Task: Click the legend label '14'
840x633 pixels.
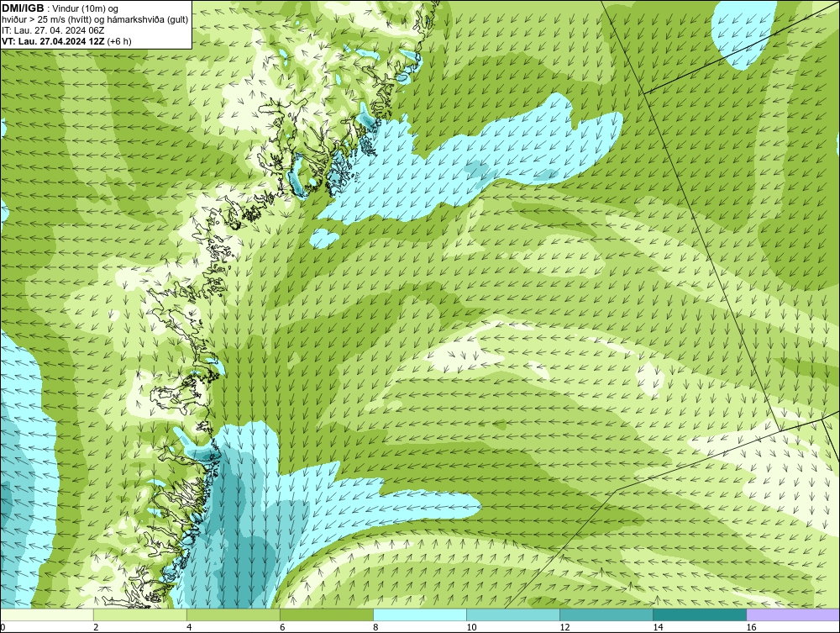Action: [658, 627]
